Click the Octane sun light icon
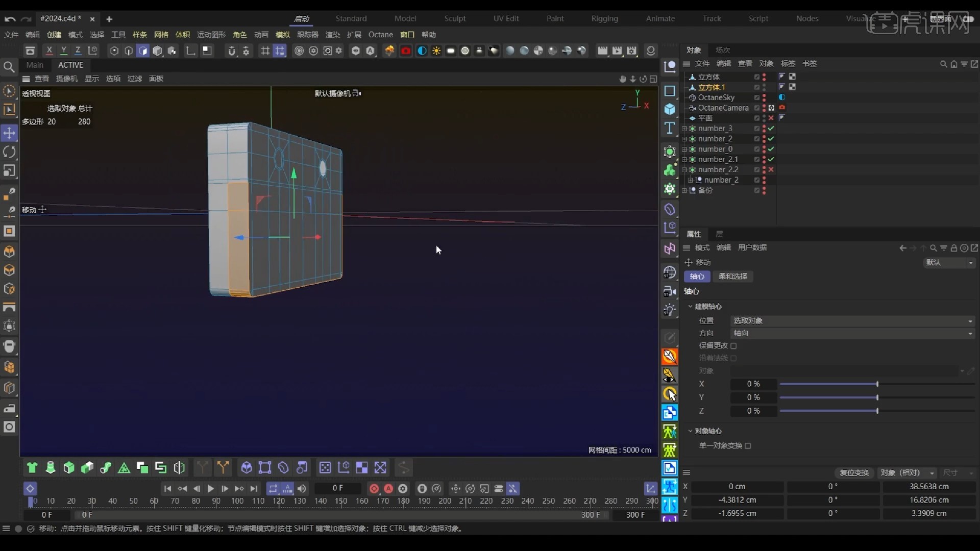This screenshot has height=551, width=980. coord(436,51)
